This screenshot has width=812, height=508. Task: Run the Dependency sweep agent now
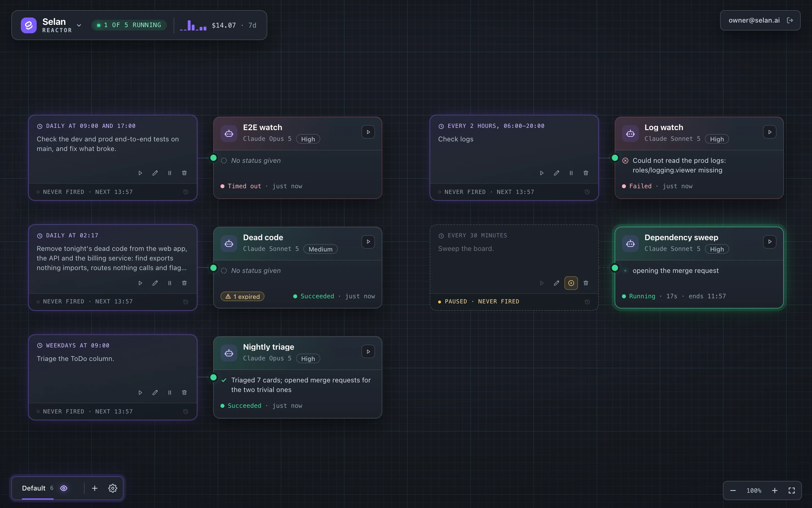(769, 242)
